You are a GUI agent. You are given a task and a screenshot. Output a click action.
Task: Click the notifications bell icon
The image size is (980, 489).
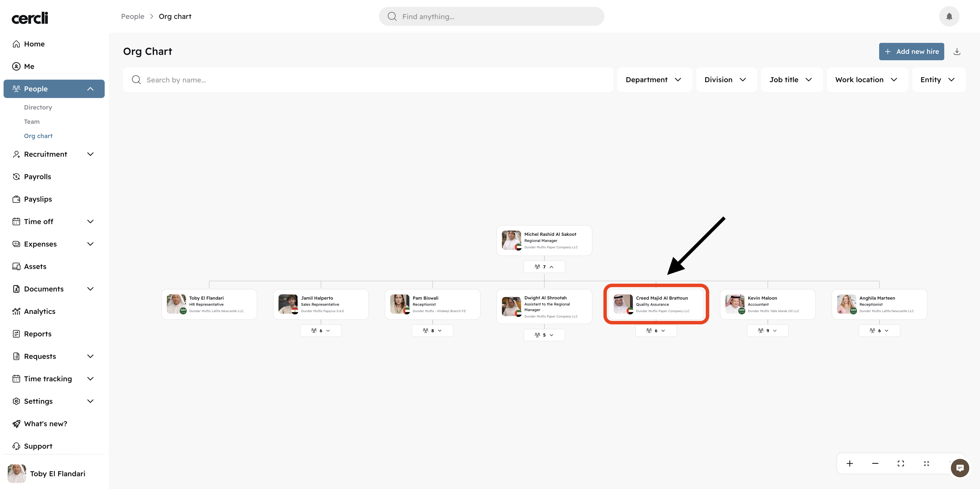pyautogui.click(x=949, y=16)
